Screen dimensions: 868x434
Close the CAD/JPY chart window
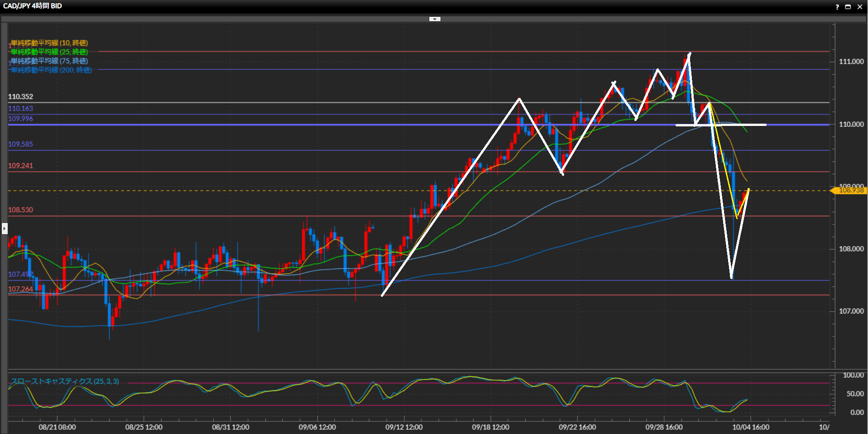(859, 7)
